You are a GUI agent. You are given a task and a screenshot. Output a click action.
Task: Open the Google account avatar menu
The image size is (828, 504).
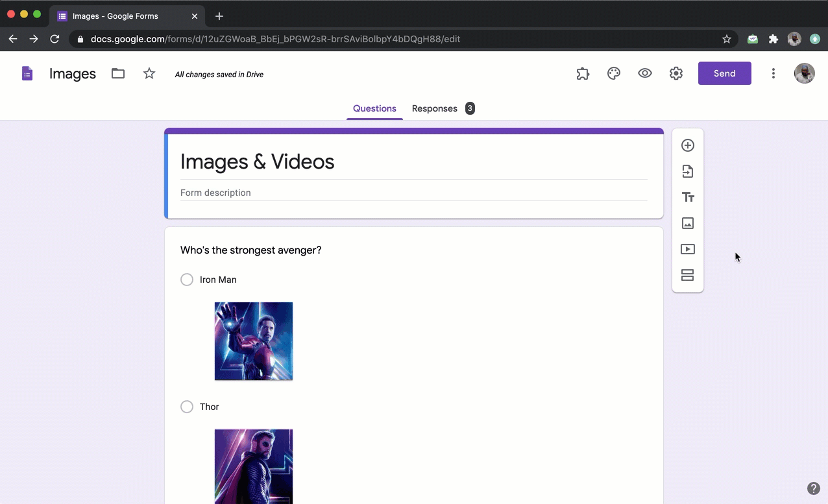click(x=805, y=73)
